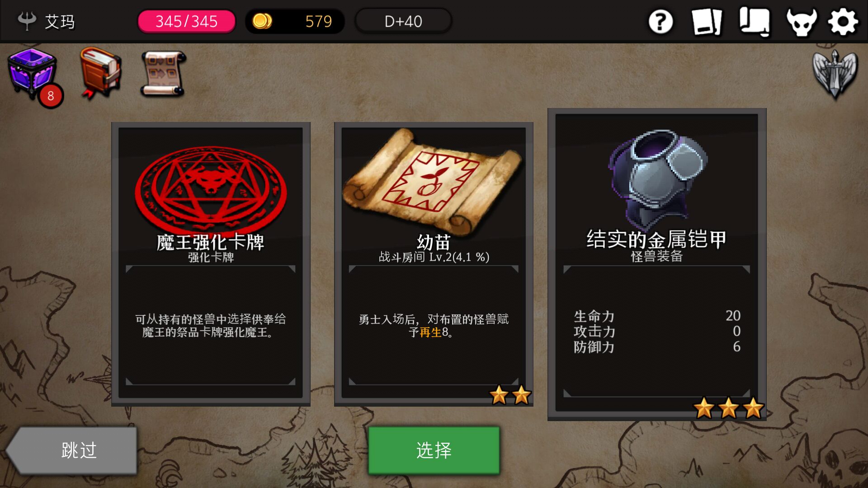The width and height of the screenshot is (868, 488).
Task: Click the green 选择 button
Action: tap(434, 450)
